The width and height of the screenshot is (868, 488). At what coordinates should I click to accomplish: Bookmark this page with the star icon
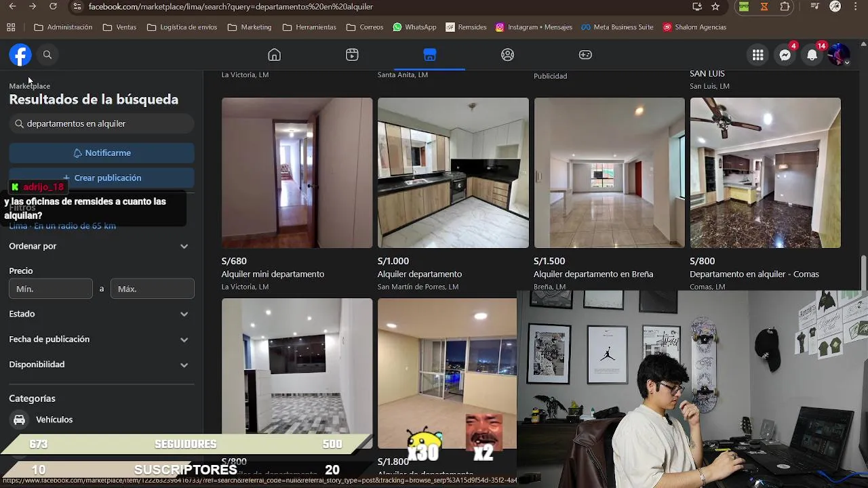click(715, 6)
